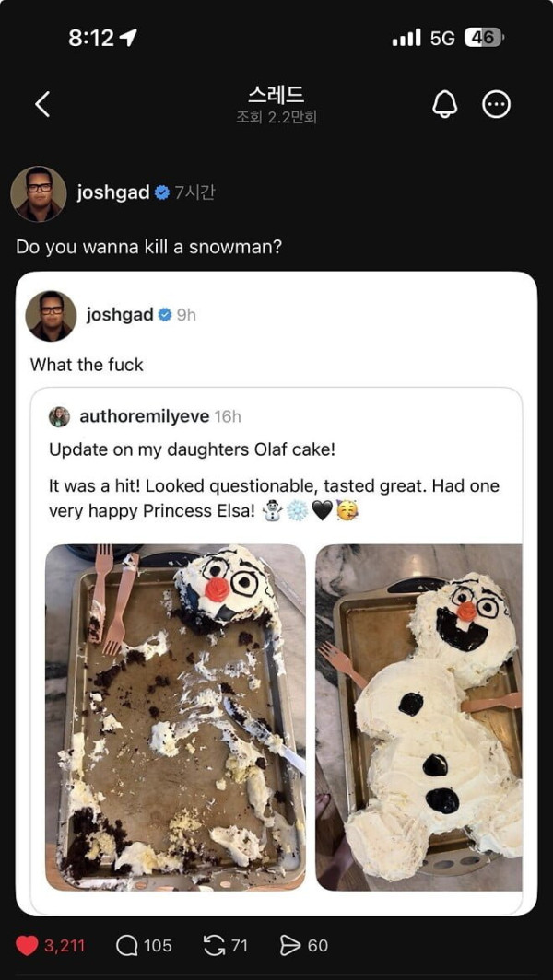Open authoremilyeve small avatar

tap(59, 417)
